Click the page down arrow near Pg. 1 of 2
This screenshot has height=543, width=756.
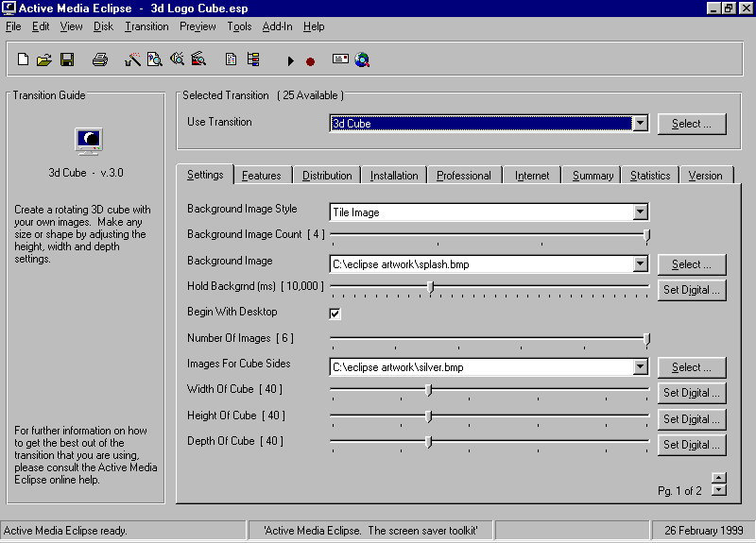[718, 490]
